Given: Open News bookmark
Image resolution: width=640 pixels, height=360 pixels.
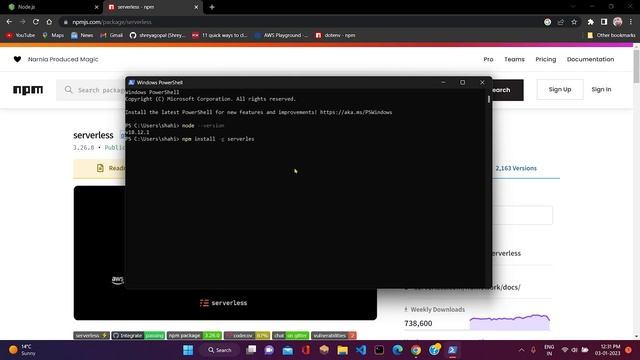Looking at the screenshot, I should coord(82,36).
